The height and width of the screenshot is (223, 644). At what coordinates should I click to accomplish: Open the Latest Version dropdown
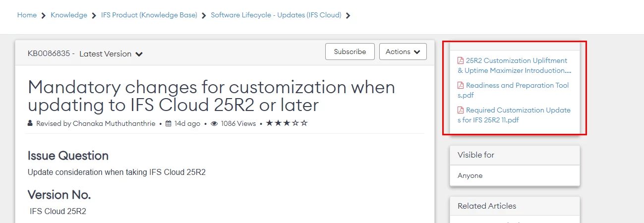pyautogui.click(x=111, y=54)
